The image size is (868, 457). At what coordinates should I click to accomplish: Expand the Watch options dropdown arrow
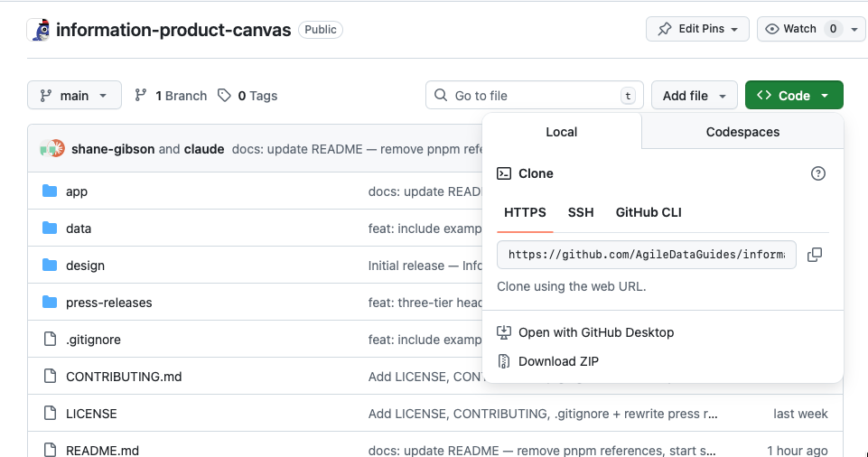[854, 29]
